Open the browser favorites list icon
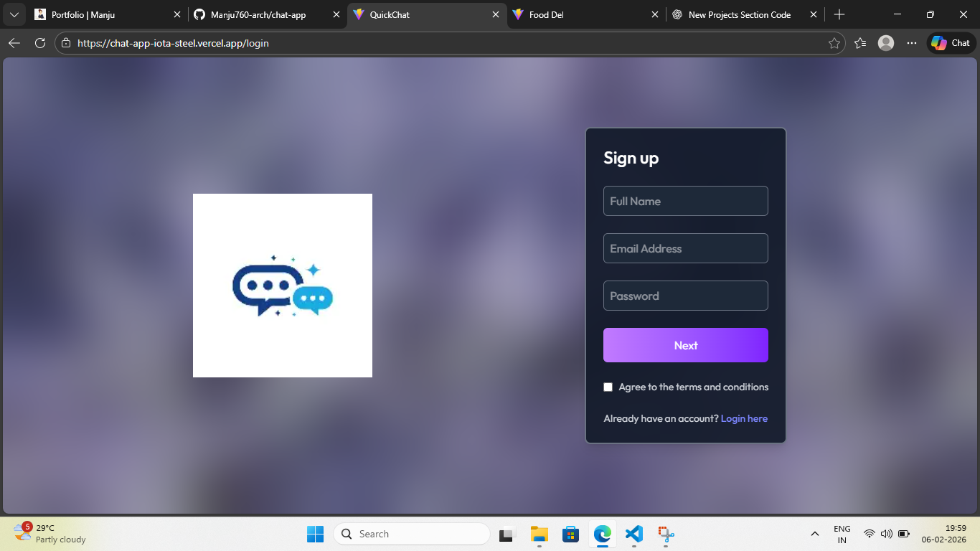Viewport: 980px width, 551px height. (860, 43)
